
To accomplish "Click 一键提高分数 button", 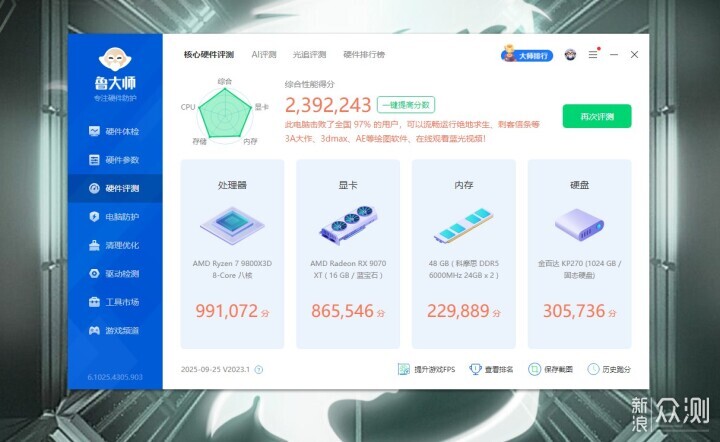I will point(406,105).
